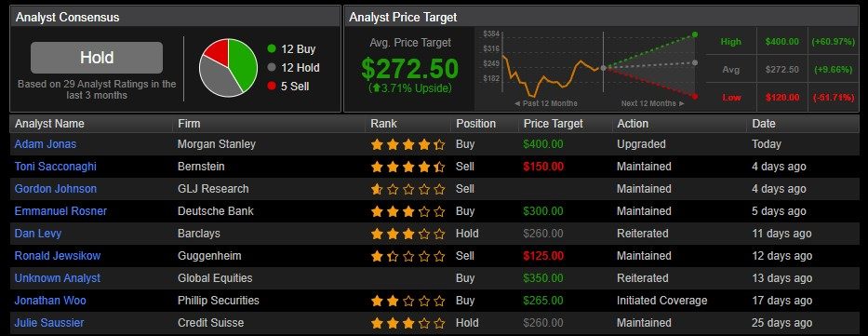Click the High $400.00 price target
868x336 pixels.
[x=781, y=42]
